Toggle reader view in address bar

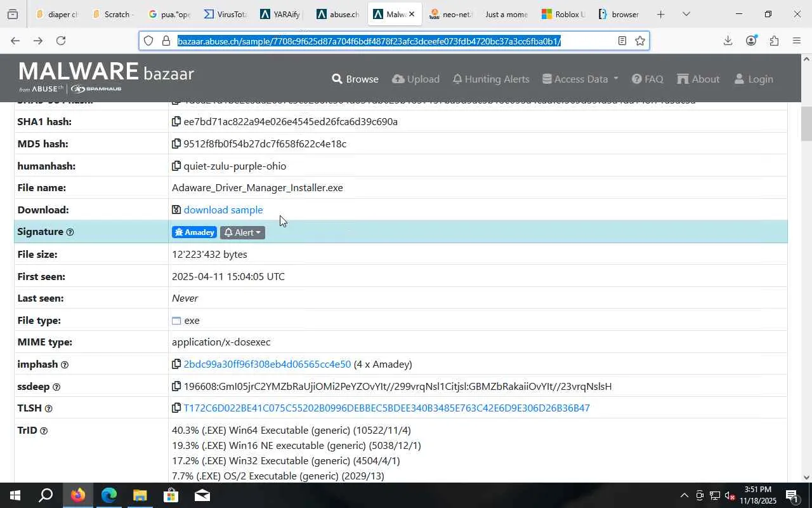(622, 41)
